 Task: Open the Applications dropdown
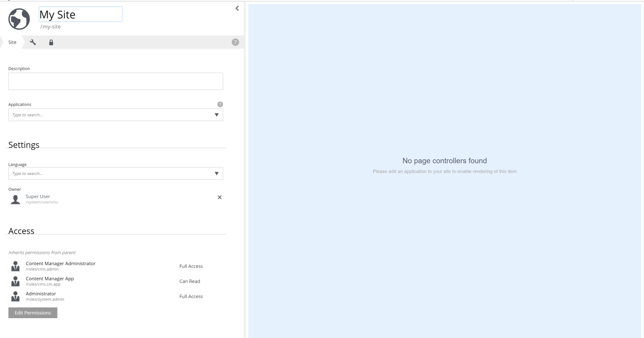[x=217, y=114]
